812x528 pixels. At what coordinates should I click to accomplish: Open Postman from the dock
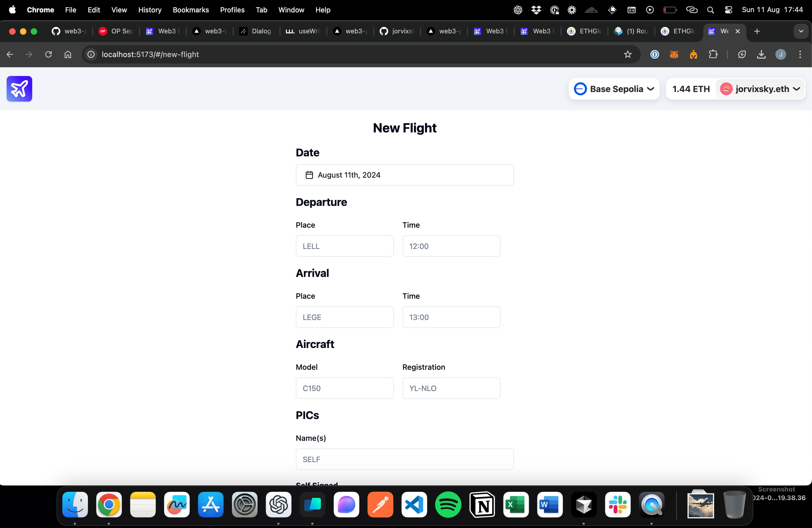click(380, 505)
